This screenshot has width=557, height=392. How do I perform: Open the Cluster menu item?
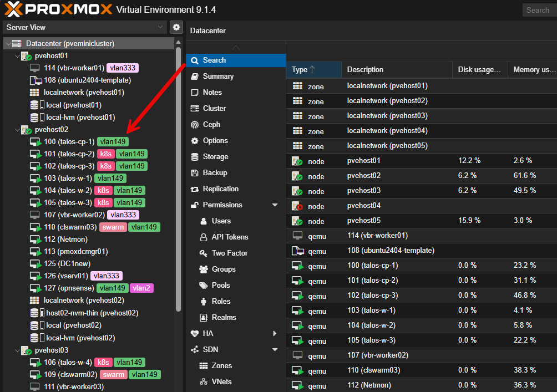[236, 108]
